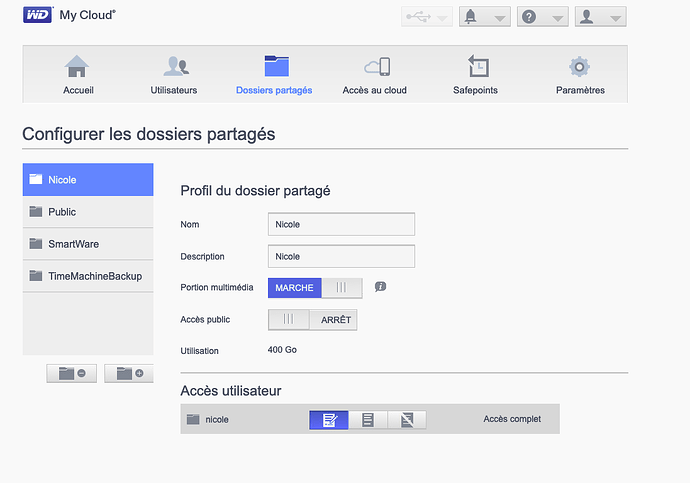Click the Nom input field
The height and width of the screenshot is (483, 690).
pyautogui.click(x=341, y=224)
